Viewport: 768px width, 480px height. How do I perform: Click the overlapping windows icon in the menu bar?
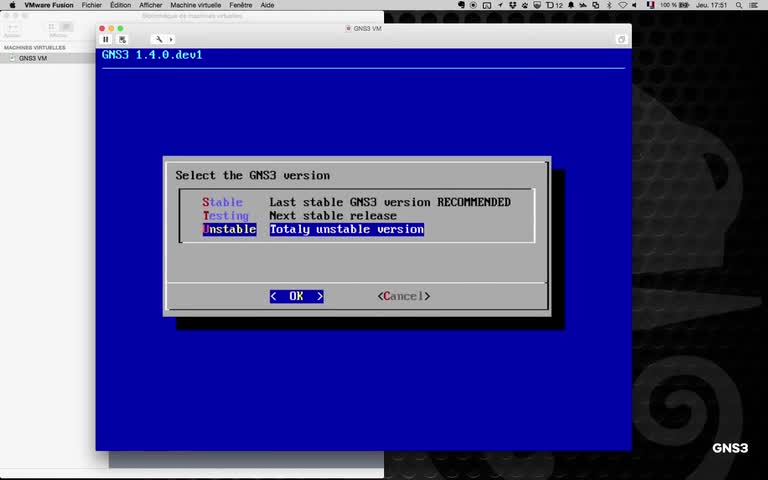point(596,5)
